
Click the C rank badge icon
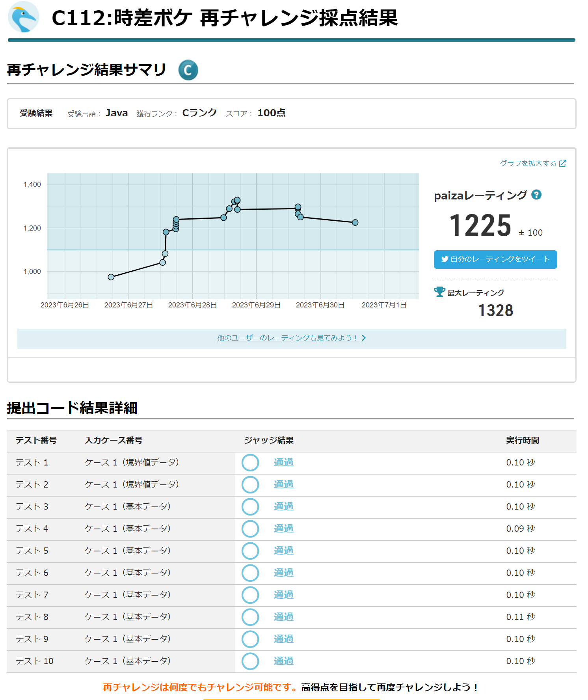tap(188, 70)
